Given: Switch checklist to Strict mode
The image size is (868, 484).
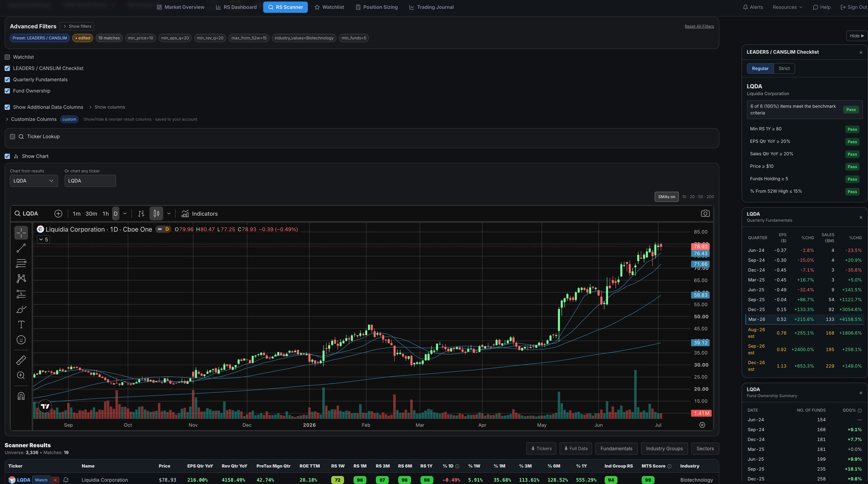Looking at the screenshot, I should tap(784, 68).
